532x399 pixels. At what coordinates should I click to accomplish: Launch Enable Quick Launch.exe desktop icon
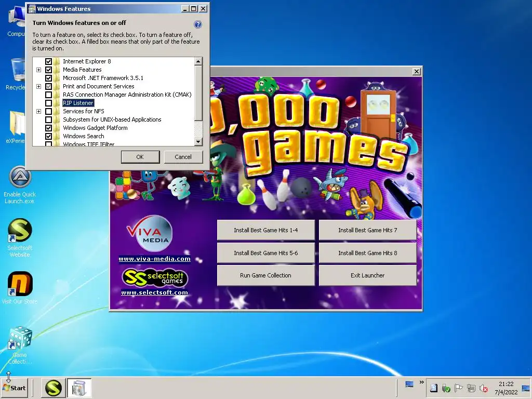coord(20,185)
